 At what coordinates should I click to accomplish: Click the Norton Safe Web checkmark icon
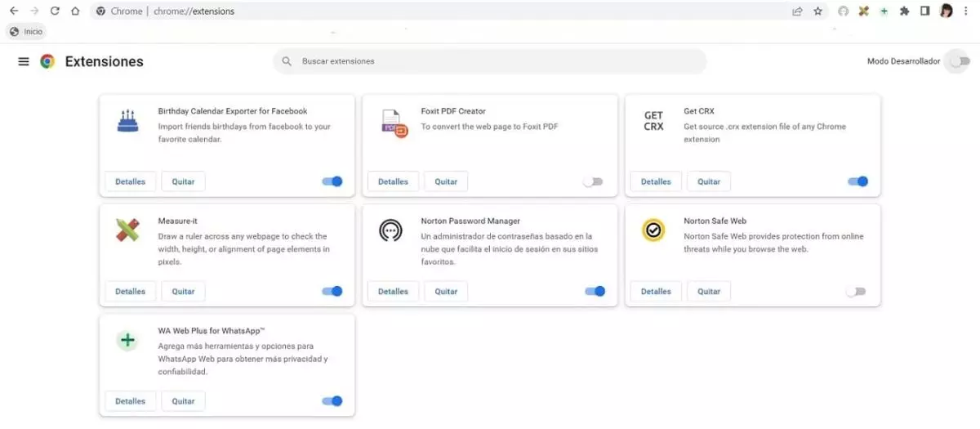[x=653, y=230]
